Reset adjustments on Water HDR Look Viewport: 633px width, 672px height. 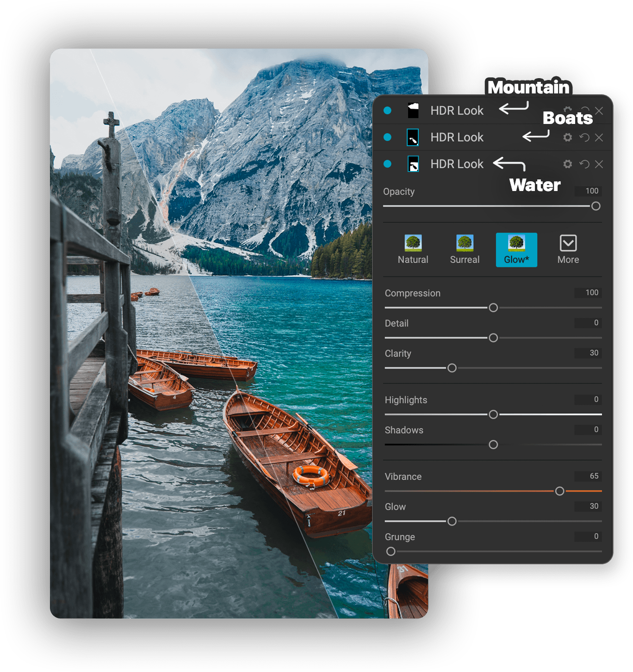tap(584, 164)
